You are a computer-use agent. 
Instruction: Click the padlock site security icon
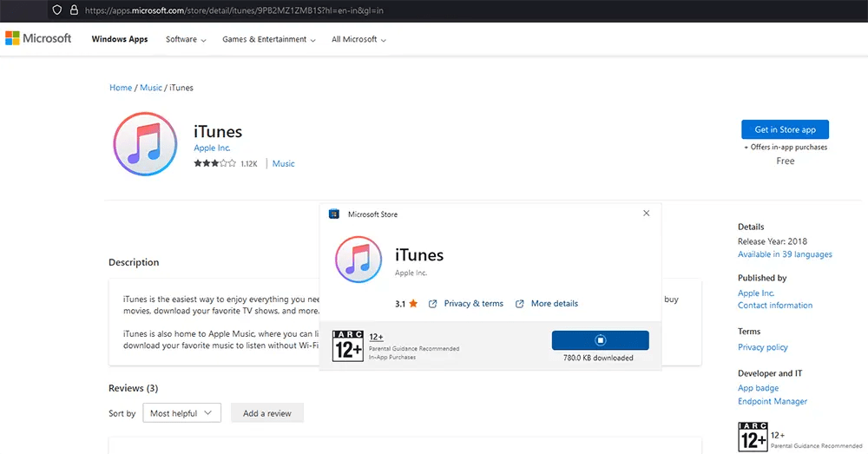pyautogui.click(x=74, y=10)
